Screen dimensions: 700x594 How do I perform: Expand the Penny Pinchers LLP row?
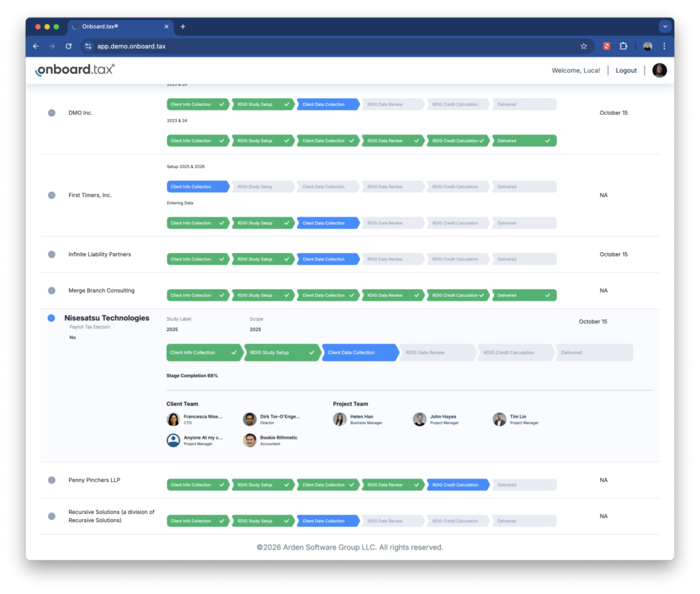pos(52,481)
